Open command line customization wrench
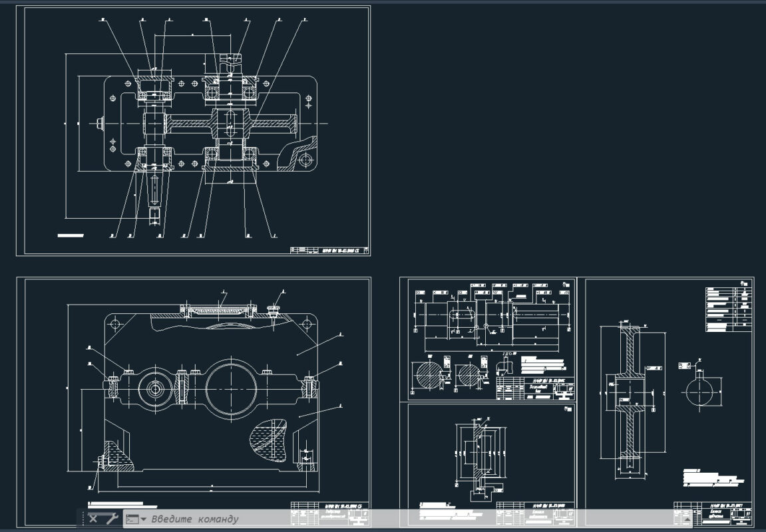This screenshot has height=532, width=766. [112, 518]
